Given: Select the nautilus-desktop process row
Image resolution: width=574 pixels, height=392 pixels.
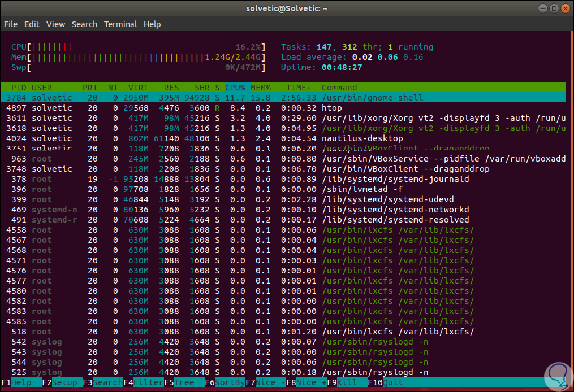Looking at the screenshot, I should pos(284,138).
